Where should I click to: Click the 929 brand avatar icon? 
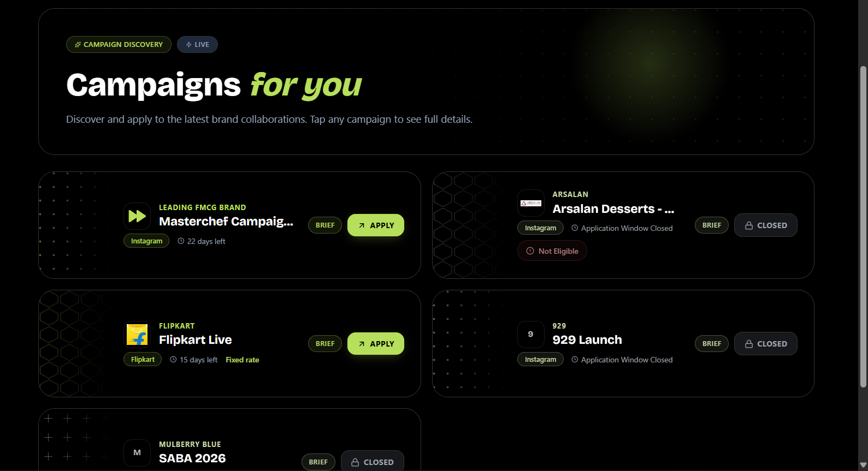[531, 335]
